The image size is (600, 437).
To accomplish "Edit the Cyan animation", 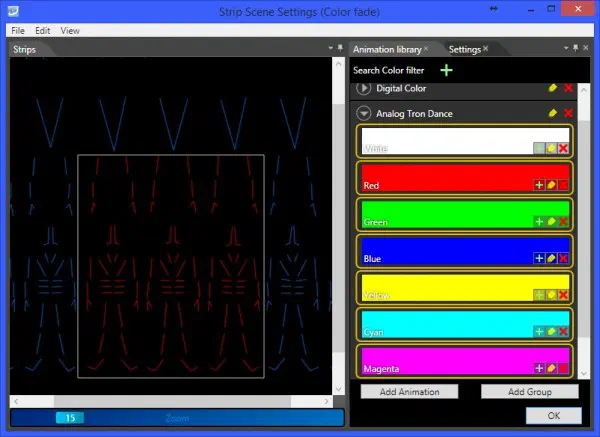I will (x=551, y=331).
